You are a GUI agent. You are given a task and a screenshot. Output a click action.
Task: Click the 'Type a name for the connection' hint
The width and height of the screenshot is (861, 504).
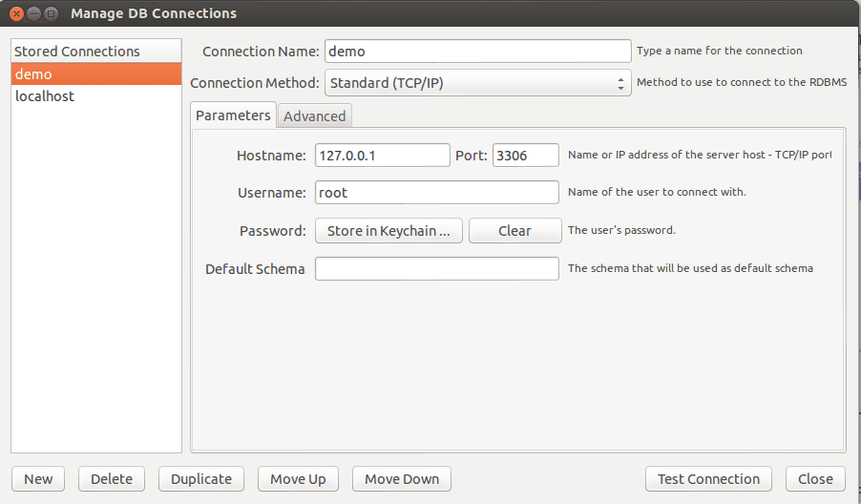[720, 51]
